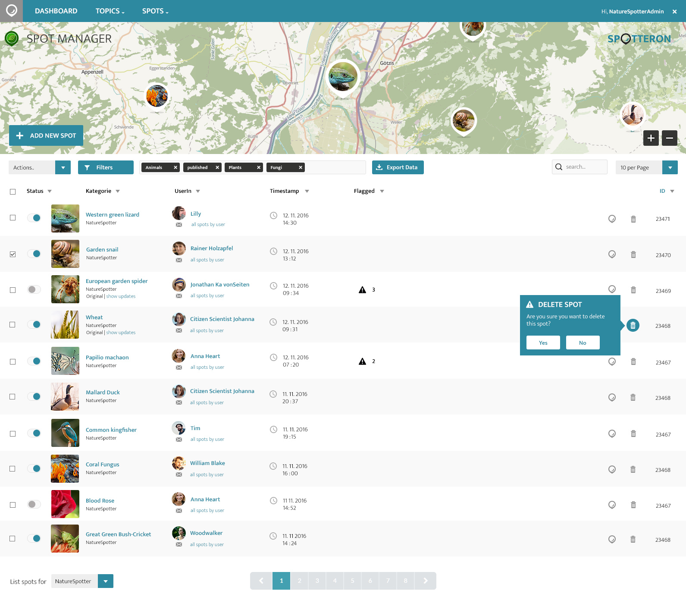
Task: Toggle status switch for Blood Rose
Action: pos(34,504)
